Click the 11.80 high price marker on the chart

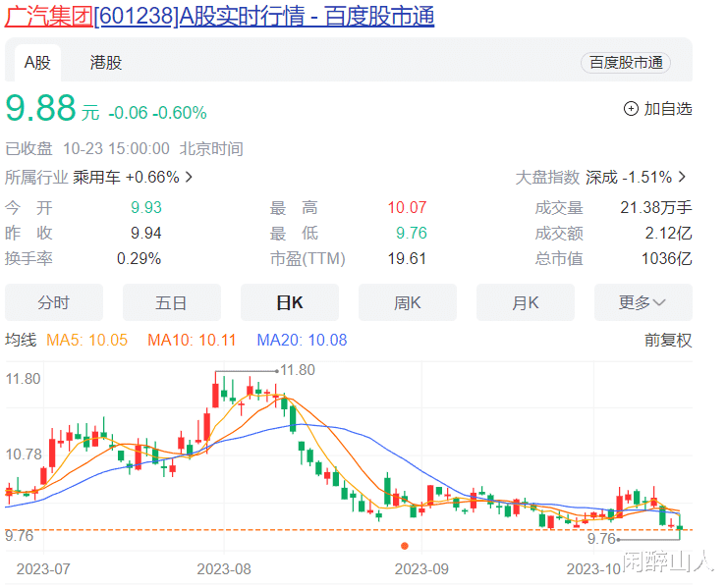point(298,370)
